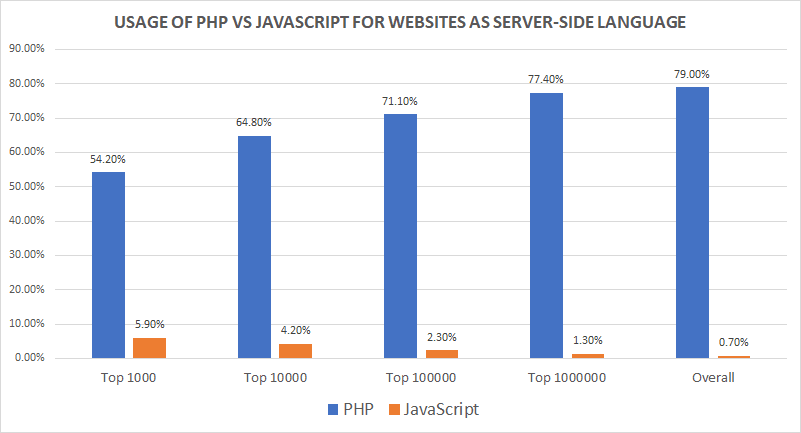Viewport: 801px width, 433px height.
Task: Click the Top 1000 category label
Action: pos(128,378)
